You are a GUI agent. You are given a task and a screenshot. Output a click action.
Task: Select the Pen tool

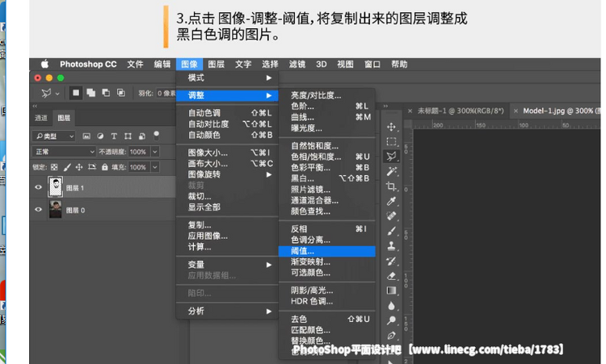pyautogui.click(x=391, y=336)
